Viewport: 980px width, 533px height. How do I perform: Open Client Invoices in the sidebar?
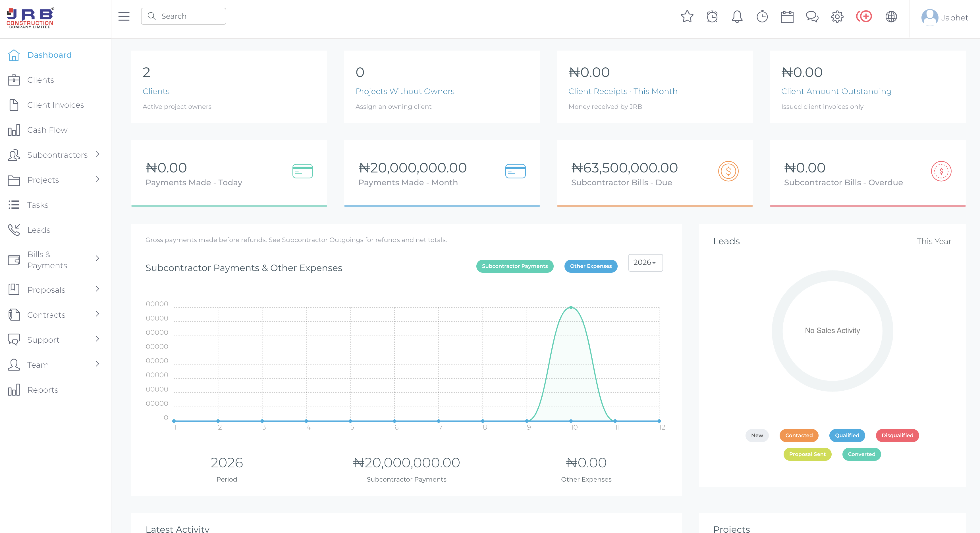coord(55,105)
